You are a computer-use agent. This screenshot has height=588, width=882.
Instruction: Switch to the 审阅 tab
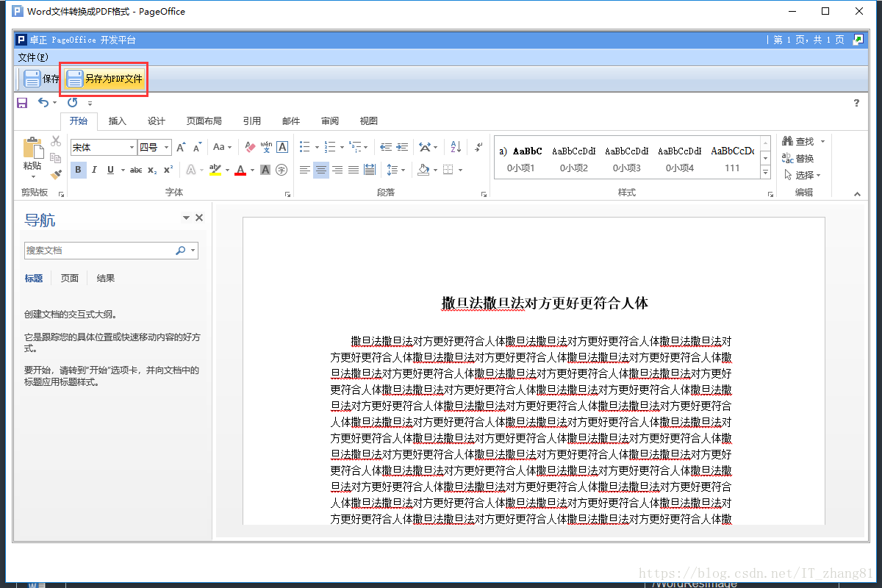click(330, 121)
